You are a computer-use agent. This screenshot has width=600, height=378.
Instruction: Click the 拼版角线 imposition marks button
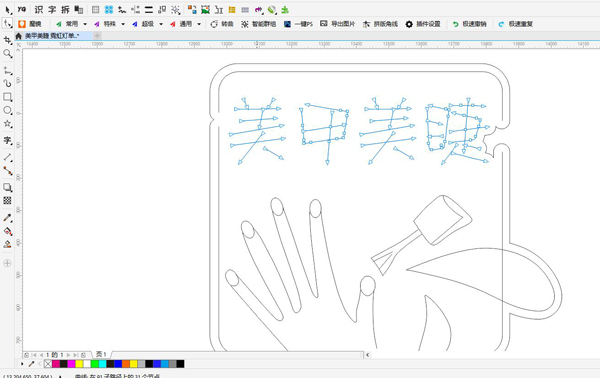coord(380,24)
